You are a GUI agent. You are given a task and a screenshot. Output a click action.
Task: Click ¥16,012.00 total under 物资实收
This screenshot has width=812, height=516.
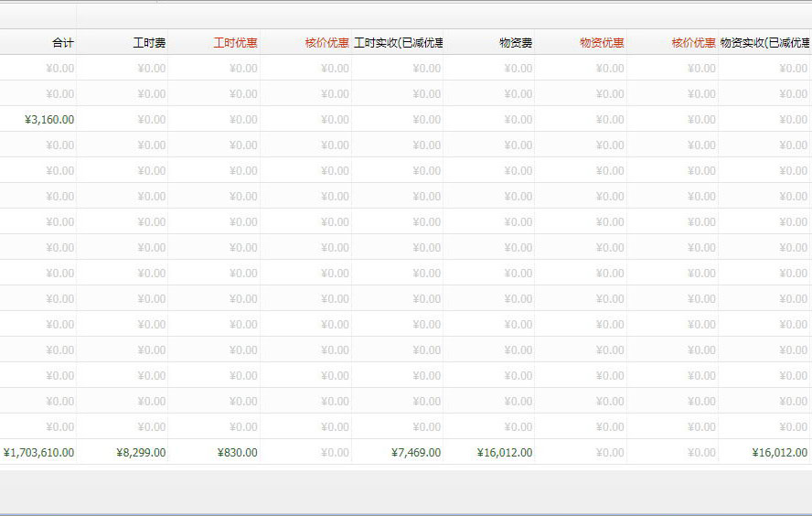(779, 452)
